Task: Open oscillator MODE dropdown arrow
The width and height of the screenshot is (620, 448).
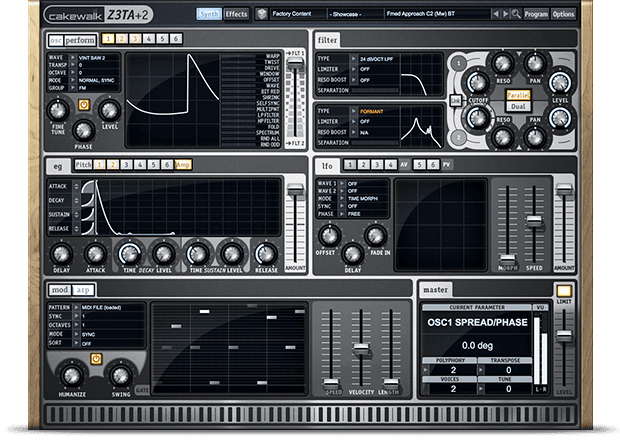Action: [x=73, y=80]
